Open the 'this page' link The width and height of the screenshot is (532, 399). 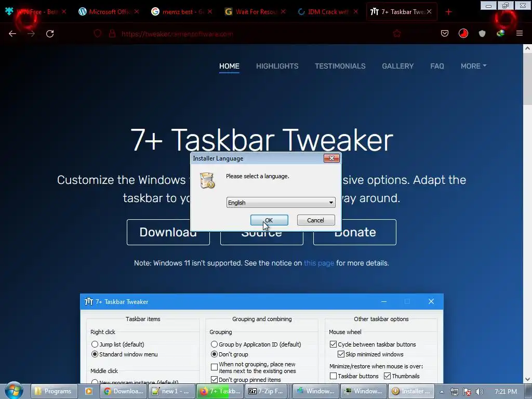[x=319, y=263]
